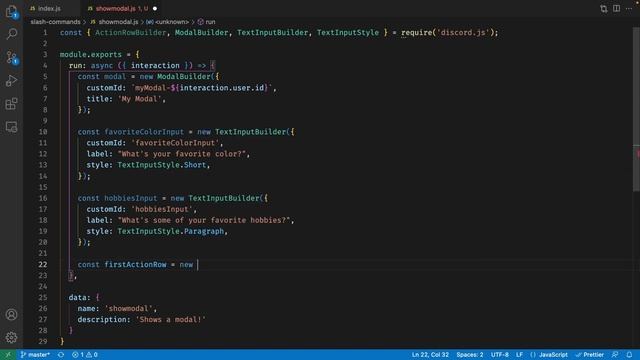This screenshot has width=640, height=360.
Task: Change indentation via Spaces: 2
Action: pyautogui.click(x=470, y=355)
